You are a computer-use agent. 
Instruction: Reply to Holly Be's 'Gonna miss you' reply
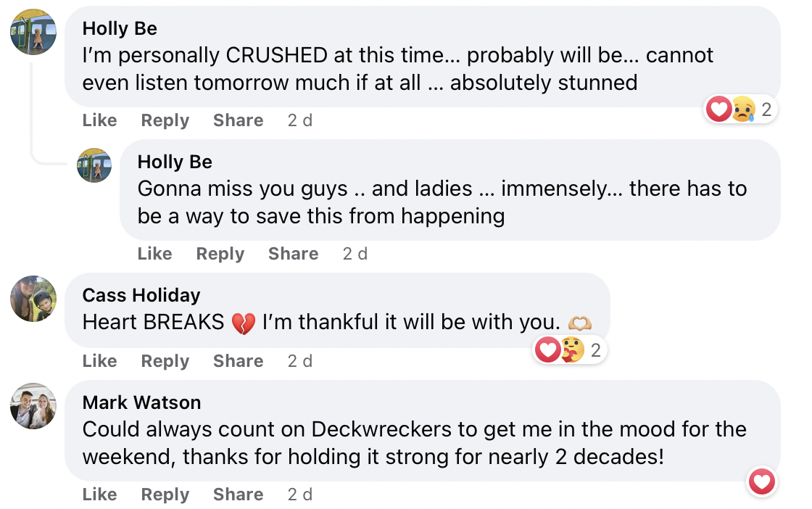pyautogui.click(x=220, y=254)
